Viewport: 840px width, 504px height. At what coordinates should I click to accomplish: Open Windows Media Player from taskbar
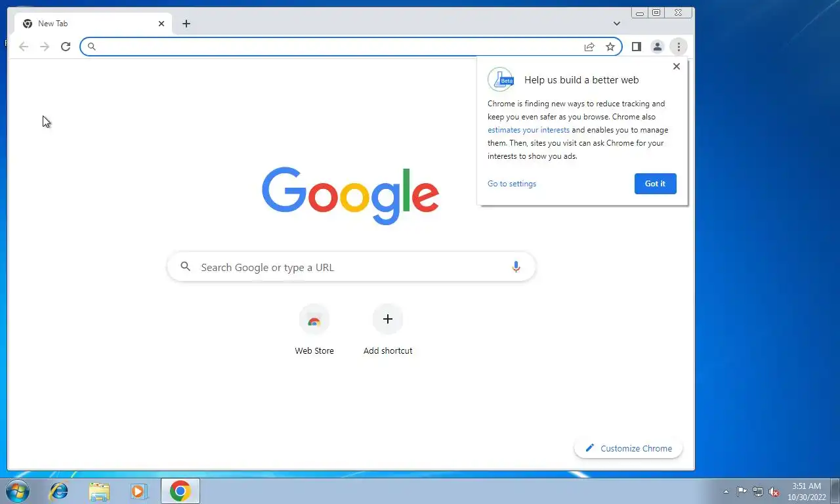[138, 491]
